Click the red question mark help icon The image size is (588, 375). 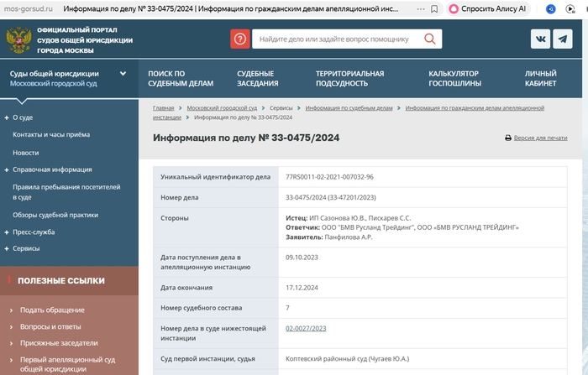pos(240,39)
